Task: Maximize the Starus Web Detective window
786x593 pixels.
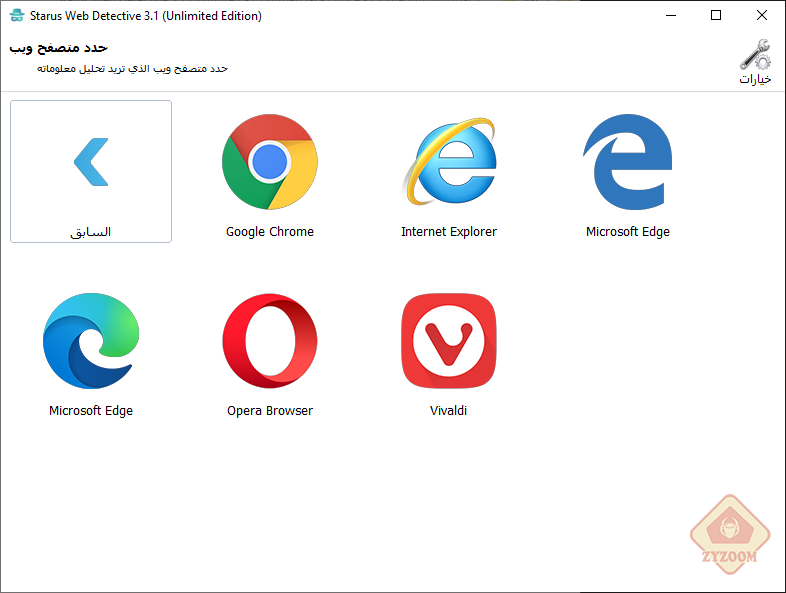Action: point(716,16)
